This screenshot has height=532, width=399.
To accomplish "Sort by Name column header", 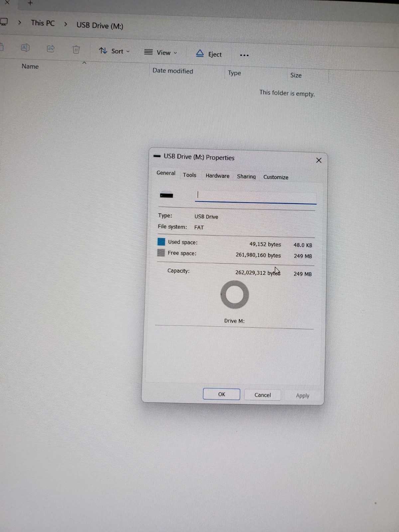I will (30, 66).
